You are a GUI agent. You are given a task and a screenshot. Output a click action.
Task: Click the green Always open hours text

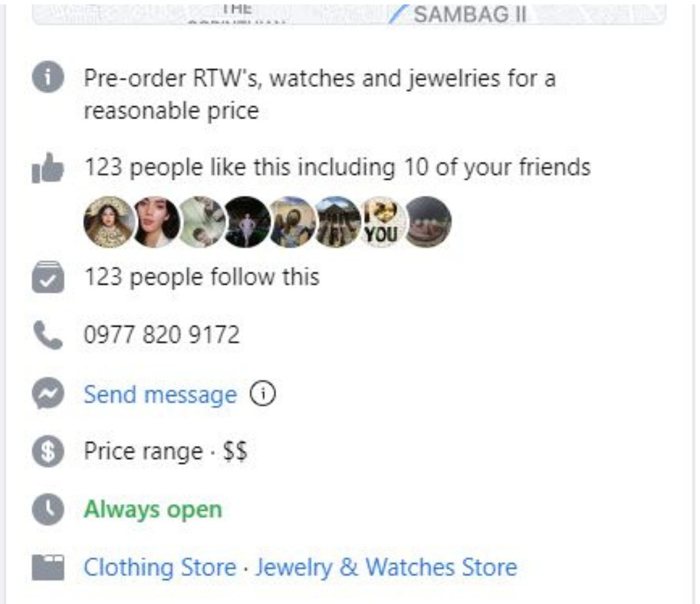(153, 510)
